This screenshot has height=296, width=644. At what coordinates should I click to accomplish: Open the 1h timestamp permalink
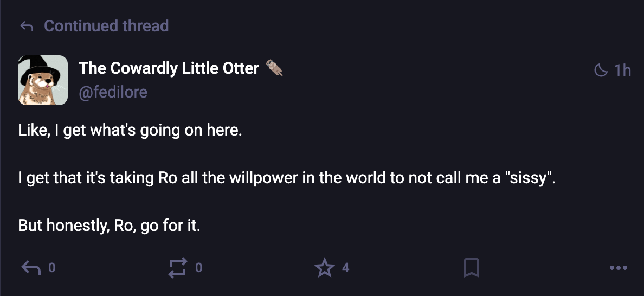[622, 70]
